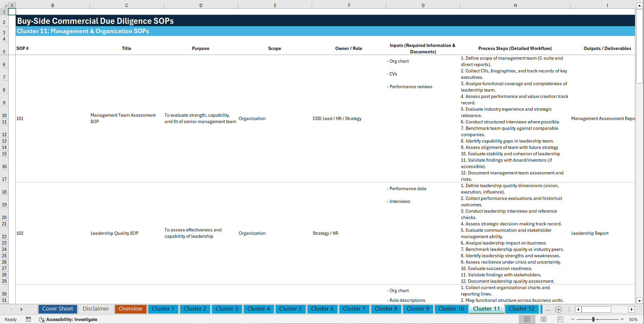Click 'Strategy / HR' owner cell
644x324 pixels.
(326, 233)
